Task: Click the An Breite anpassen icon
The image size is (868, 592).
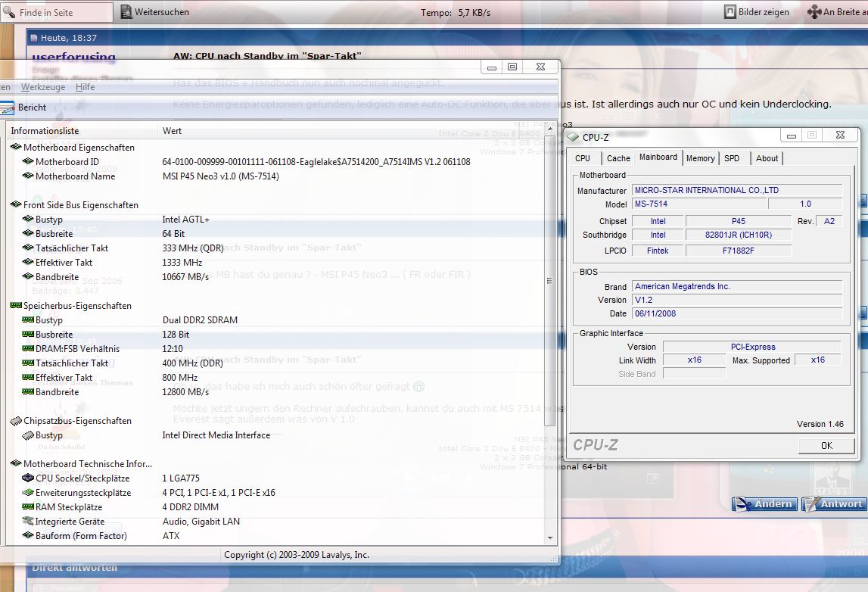Action: tap(814, 11)
